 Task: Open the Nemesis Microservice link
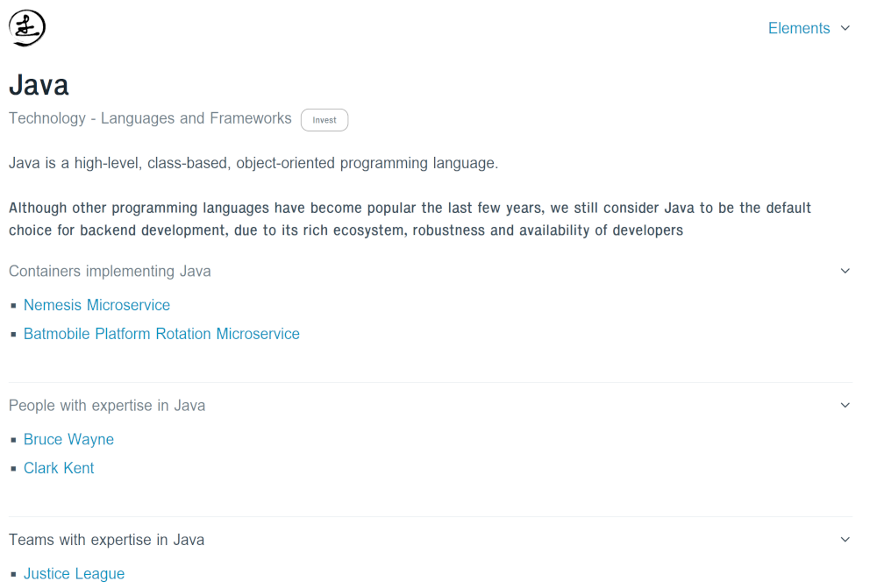tap(96, 305)
